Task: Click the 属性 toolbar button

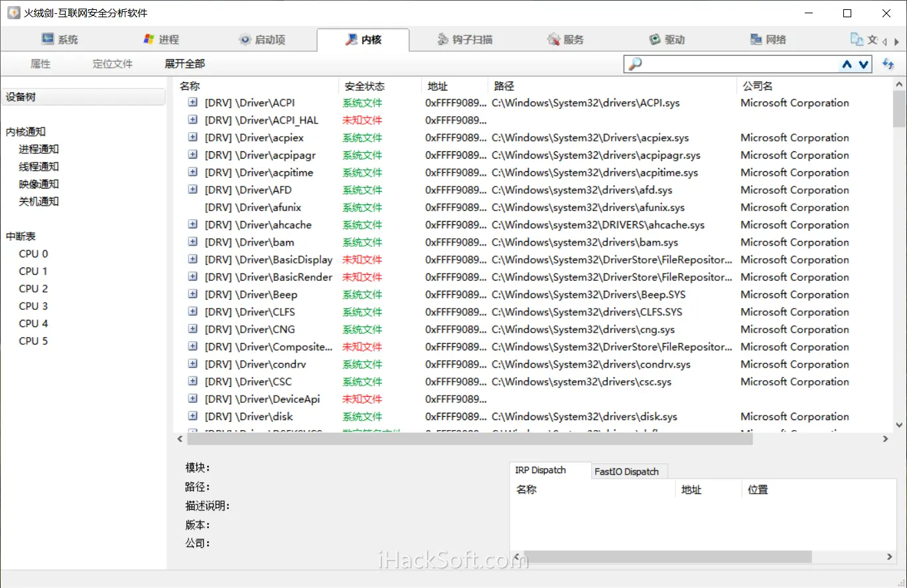Action: pos(40,64)
